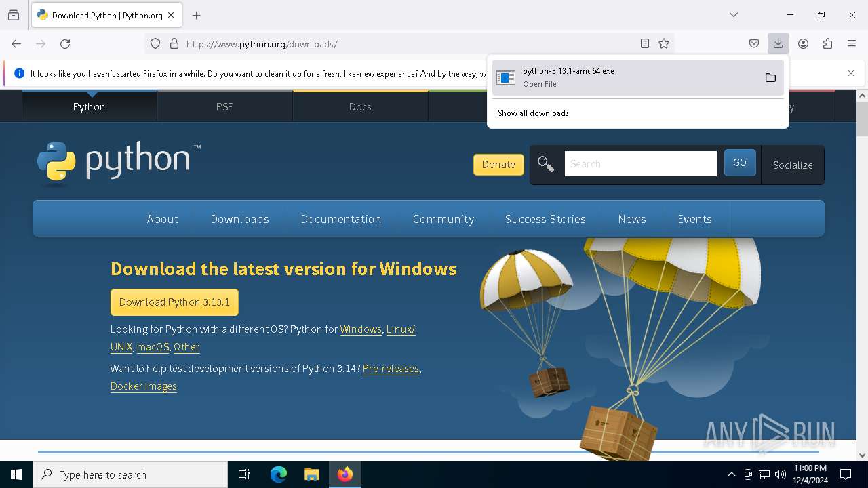Viewport: 868px width, 488px height.
Task: Open Firefox account icon
Action: [x=803, y=44]
